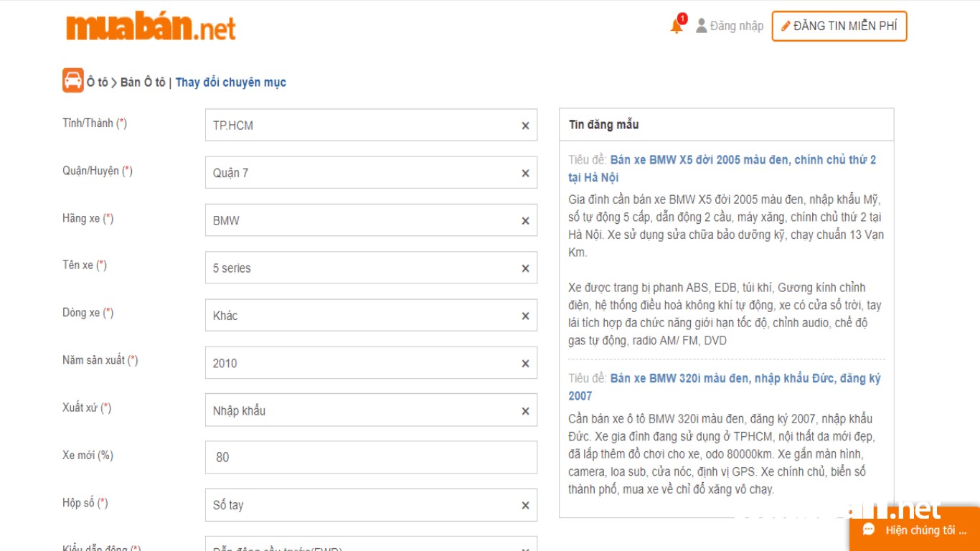Click the Hãng xe field label

(88, 219)
